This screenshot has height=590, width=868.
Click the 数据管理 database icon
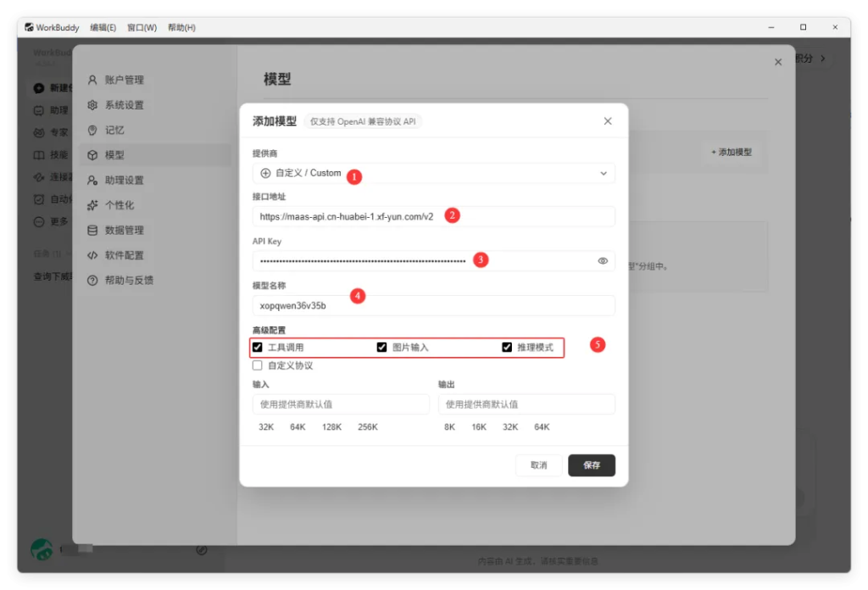92,231
